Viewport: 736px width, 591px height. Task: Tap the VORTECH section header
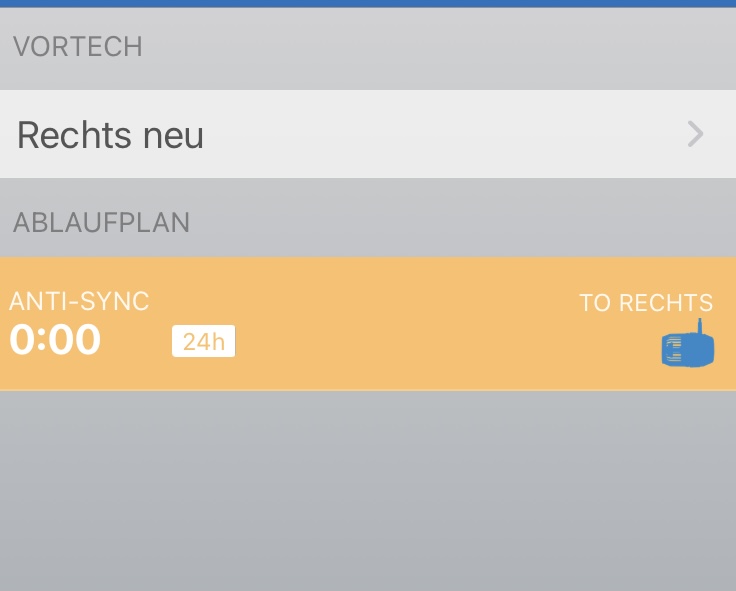[77, 47]
